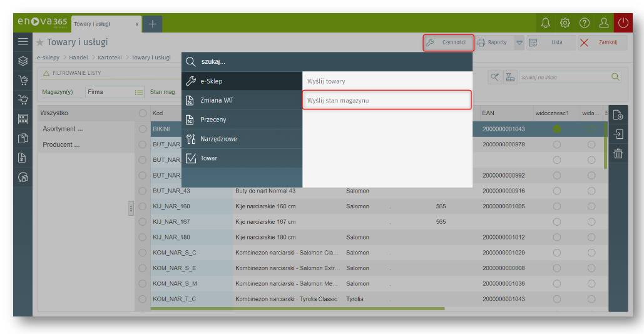The height and width of the screenshot is (334, 644).
Task: Star Towary i usługi as favorite
Action: (x=40, y=43)
